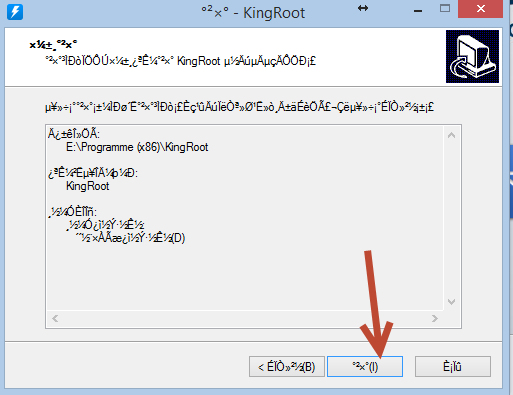The width and height of the screenshot is (513, 395).
Task: Minimize the KingRoot setup window
Action: coord(418,11)
